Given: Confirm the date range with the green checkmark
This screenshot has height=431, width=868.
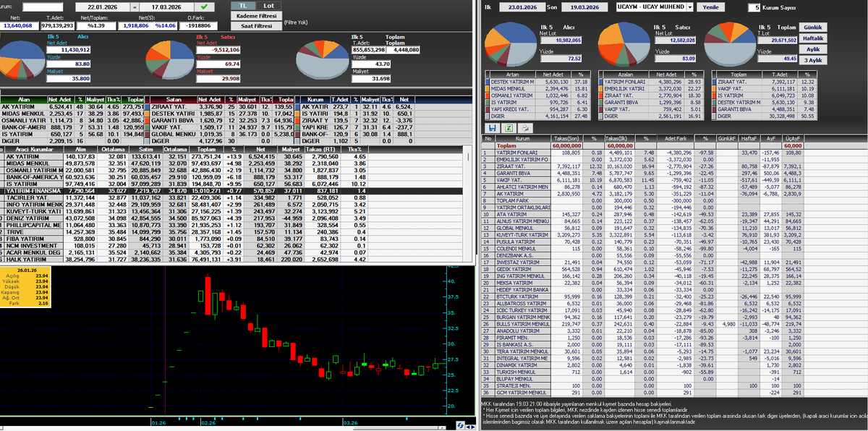Looking at the screenshot, I should coord(204,6).
